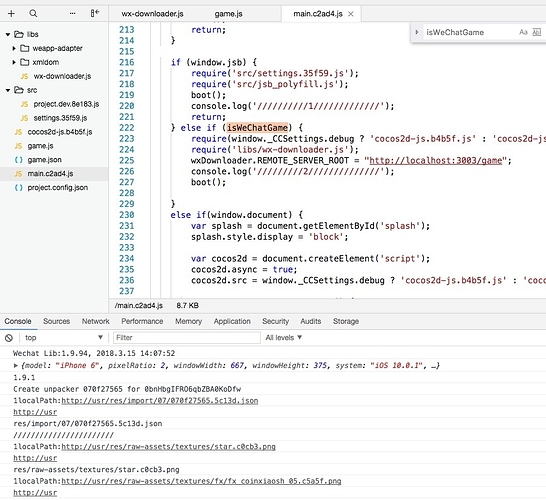The width and height of the screenshot is (546, 500).
Task: Collapse the file tree sidebar icon
Action: coord(95,13)
